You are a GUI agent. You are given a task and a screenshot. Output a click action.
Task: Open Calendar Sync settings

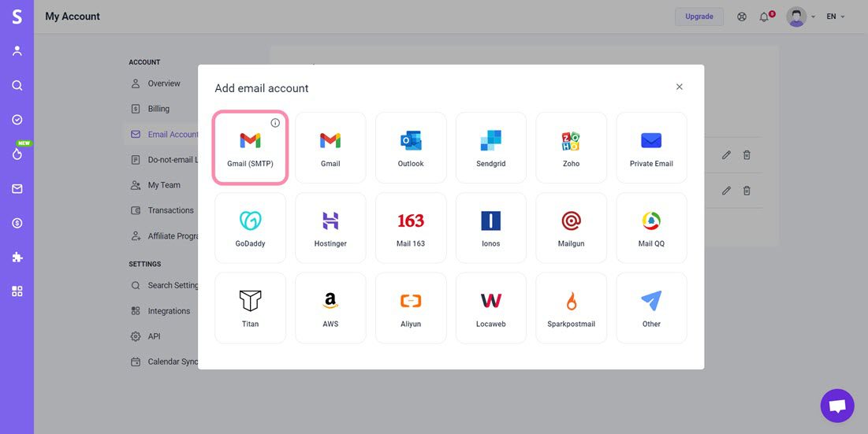point(173,362)
